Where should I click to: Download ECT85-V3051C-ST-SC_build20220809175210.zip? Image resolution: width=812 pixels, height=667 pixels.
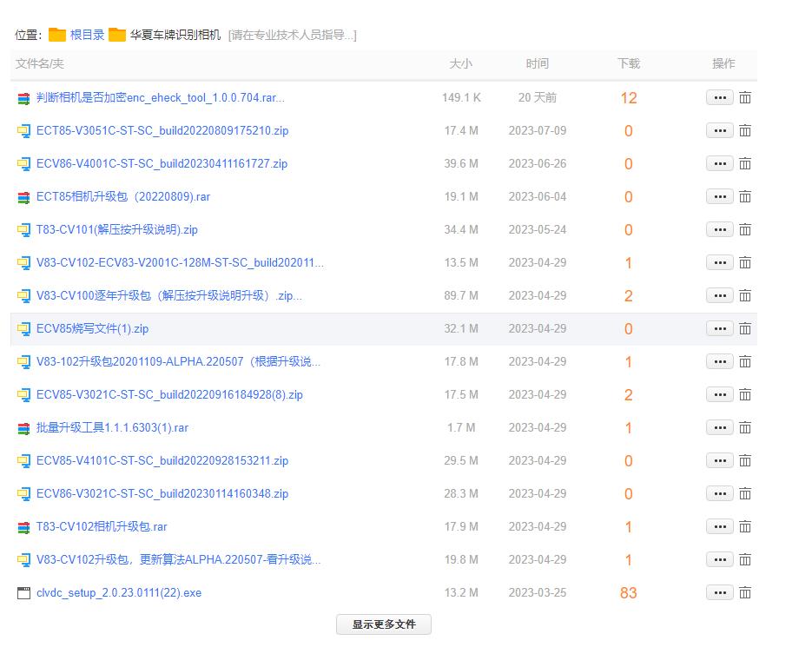tap(162, 131)
